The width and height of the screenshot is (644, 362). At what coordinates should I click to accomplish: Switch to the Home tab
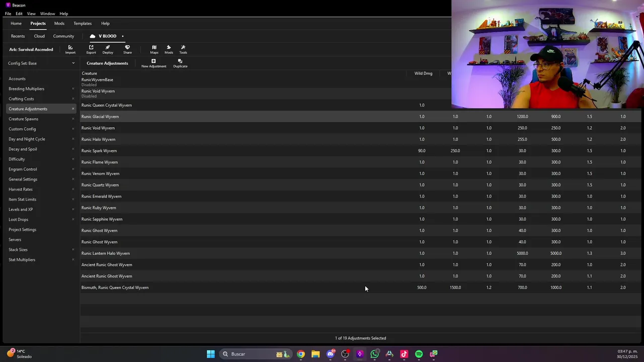(16, 23)
